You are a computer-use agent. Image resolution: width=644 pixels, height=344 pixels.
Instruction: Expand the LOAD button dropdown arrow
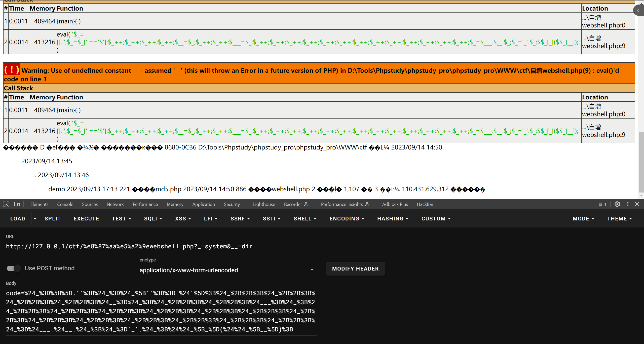[35, 219]
